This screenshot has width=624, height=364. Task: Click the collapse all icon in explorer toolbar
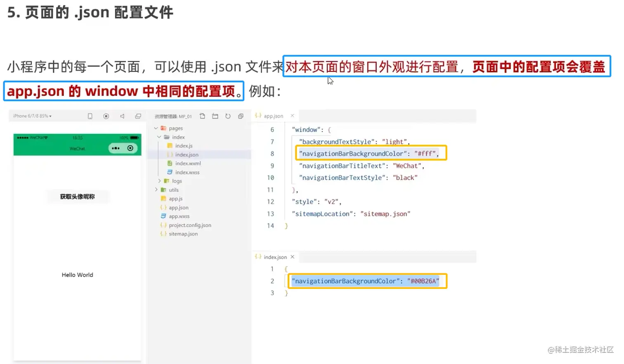point(241,116)
